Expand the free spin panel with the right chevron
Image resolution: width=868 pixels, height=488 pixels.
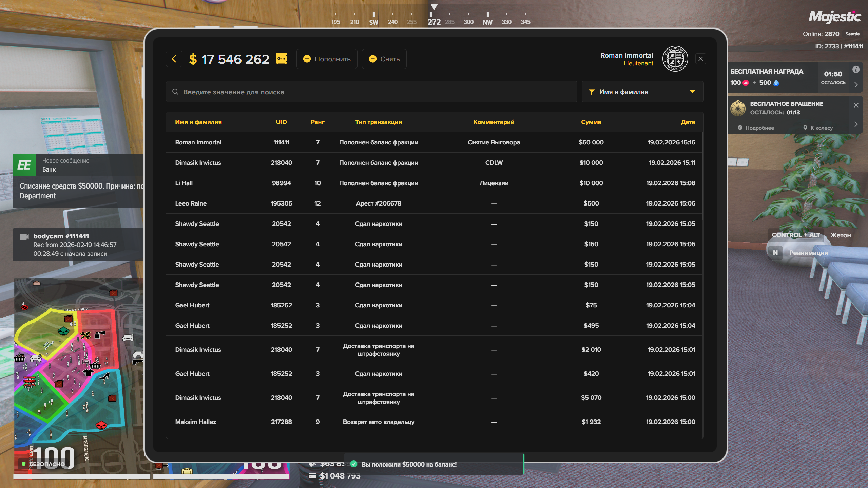pos(856,124)
